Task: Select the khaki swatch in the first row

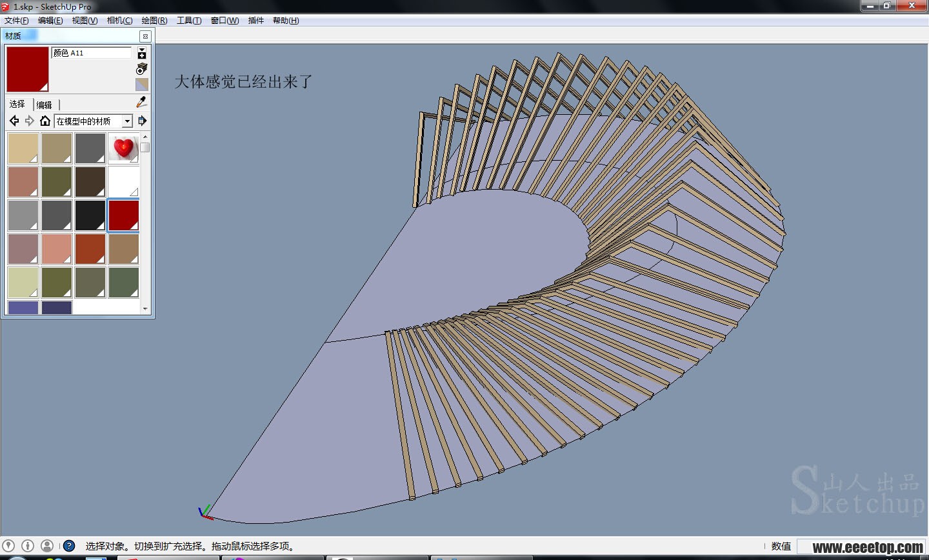Action: [57, 148]
